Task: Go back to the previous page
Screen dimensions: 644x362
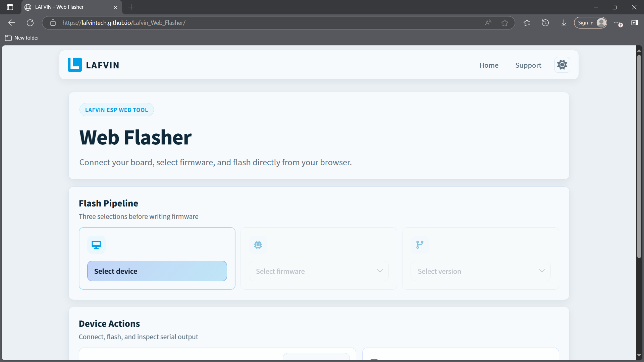Action: pos(12,23)
